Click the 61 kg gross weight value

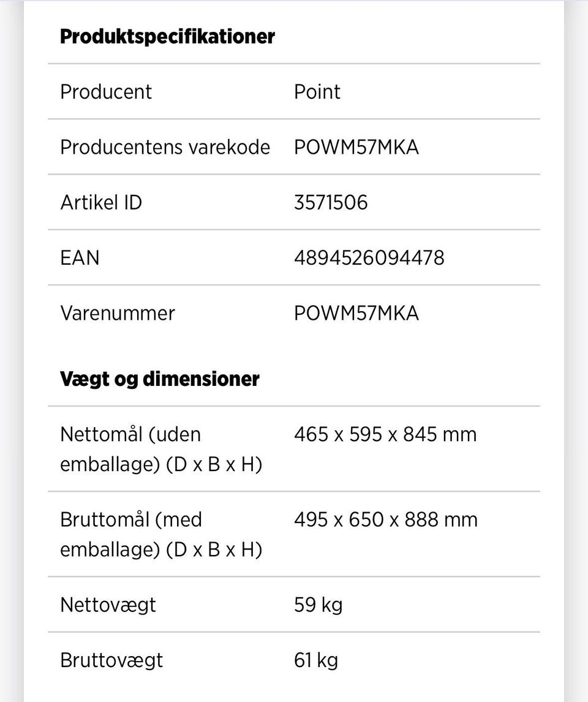pyautogui.click(x=315, y=660)
